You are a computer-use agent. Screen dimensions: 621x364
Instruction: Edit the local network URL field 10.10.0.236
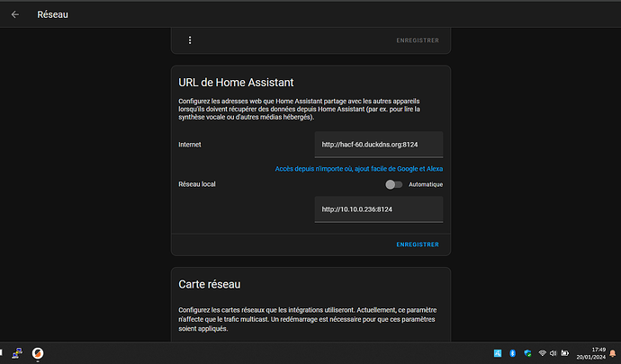point(379,209)
